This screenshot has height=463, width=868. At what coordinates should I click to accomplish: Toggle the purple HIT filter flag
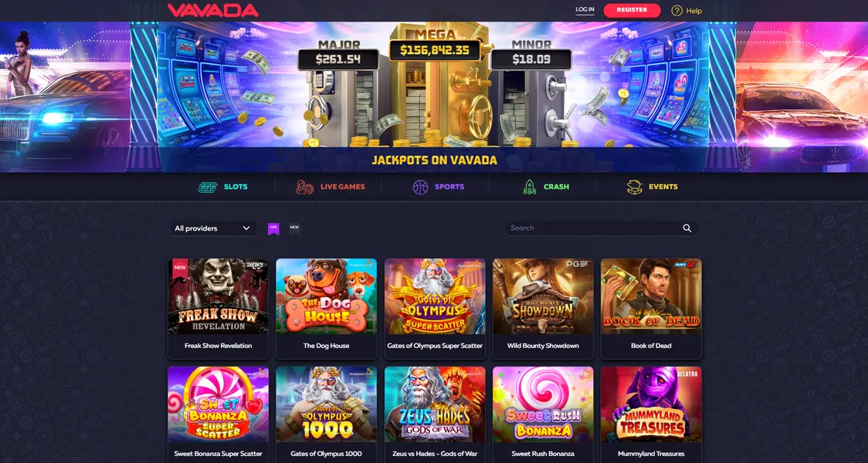pos(273,228)
